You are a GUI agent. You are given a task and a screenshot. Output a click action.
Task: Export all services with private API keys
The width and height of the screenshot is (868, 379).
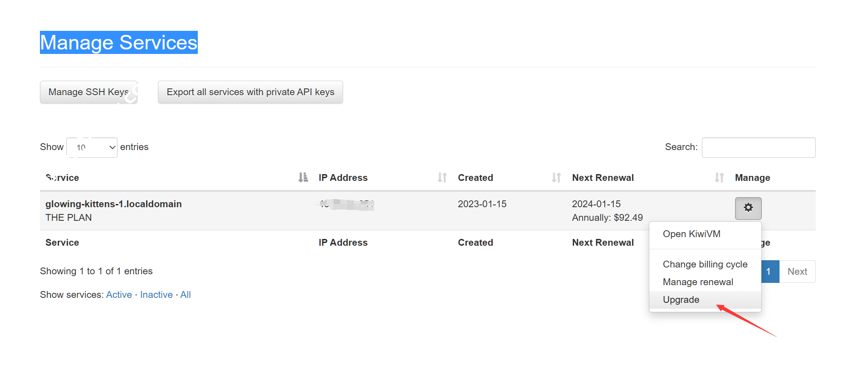click(x=250, y=92)
